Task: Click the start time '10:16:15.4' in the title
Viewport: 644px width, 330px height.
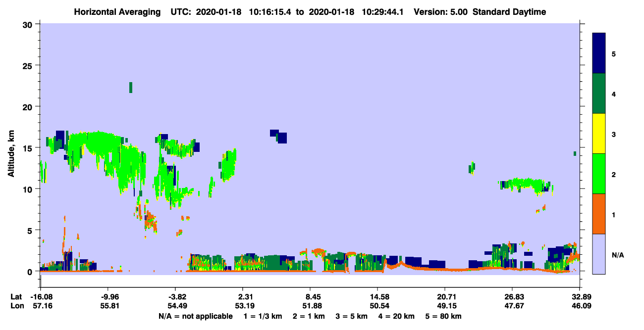Action: 269,12
